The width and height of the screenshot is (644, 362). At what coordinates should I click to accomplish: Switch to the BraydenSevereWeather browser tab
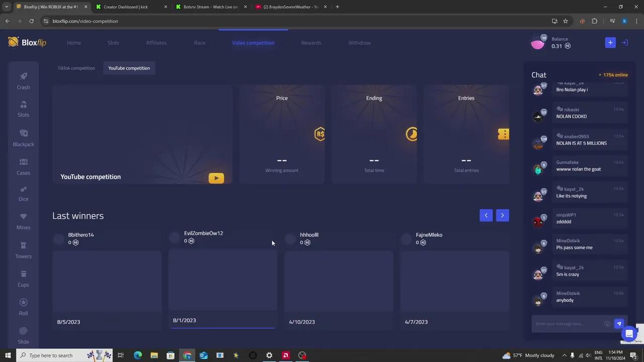tap(291, 7)
